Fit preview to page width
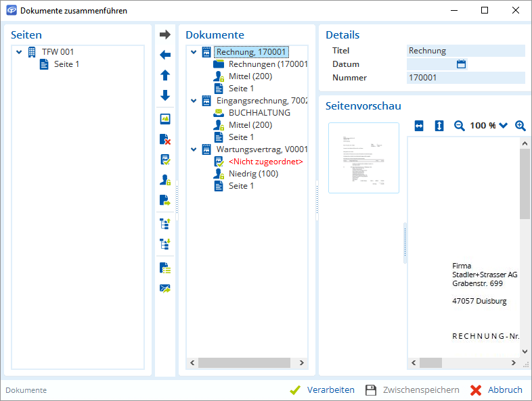 tap(419, 126)
